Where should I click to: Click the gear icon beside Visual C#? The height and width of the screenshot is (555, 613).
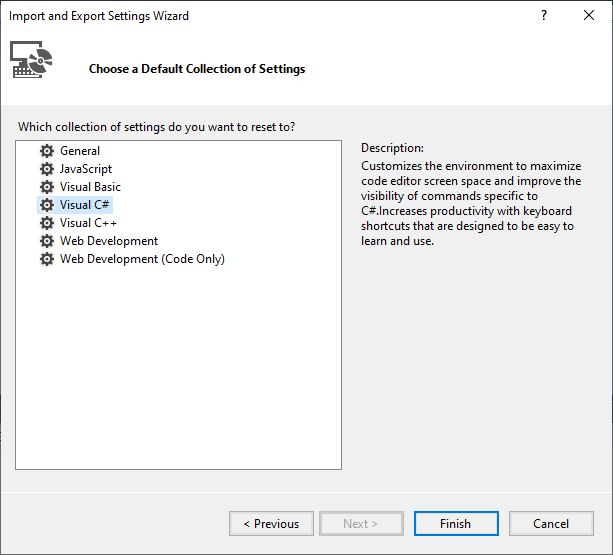click(x=47, y=205)
